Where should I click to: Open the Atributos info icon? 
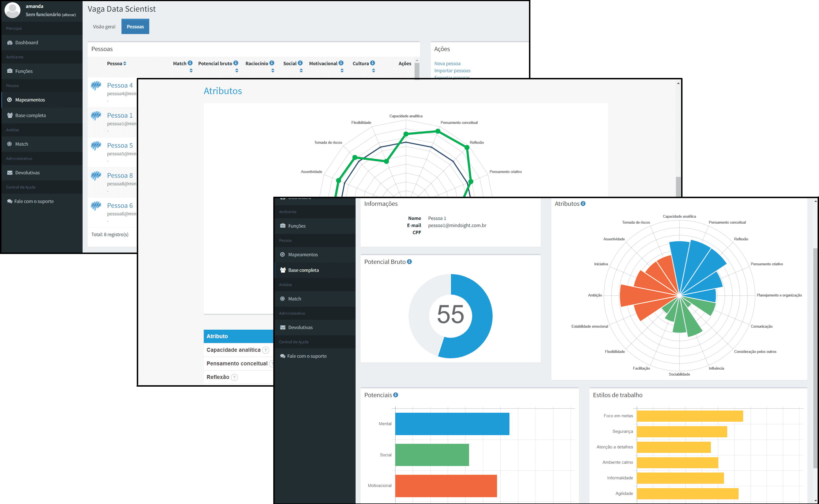[x=583, y=203]
